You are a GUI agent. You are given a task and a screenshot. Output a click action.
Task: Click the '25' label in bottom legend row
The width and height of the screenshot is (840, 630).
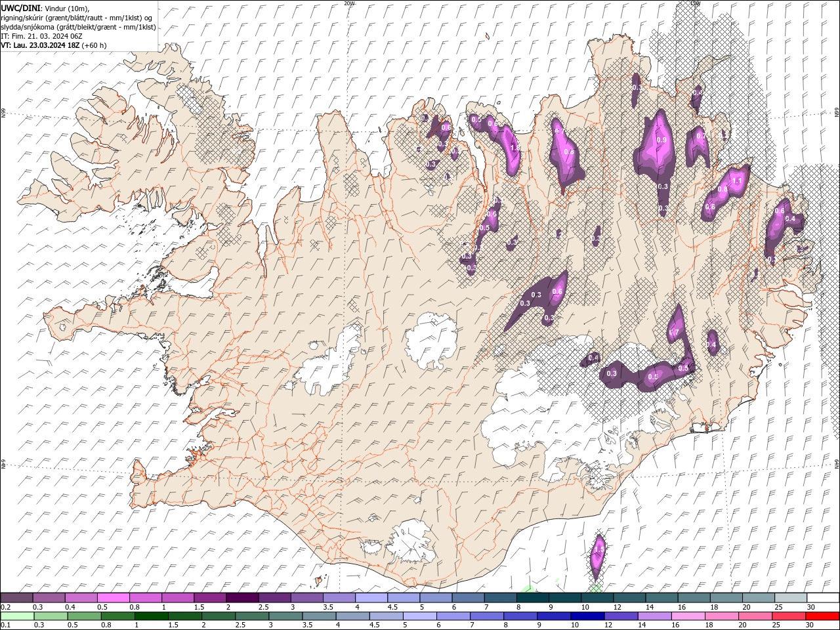[x=776, y=625]
